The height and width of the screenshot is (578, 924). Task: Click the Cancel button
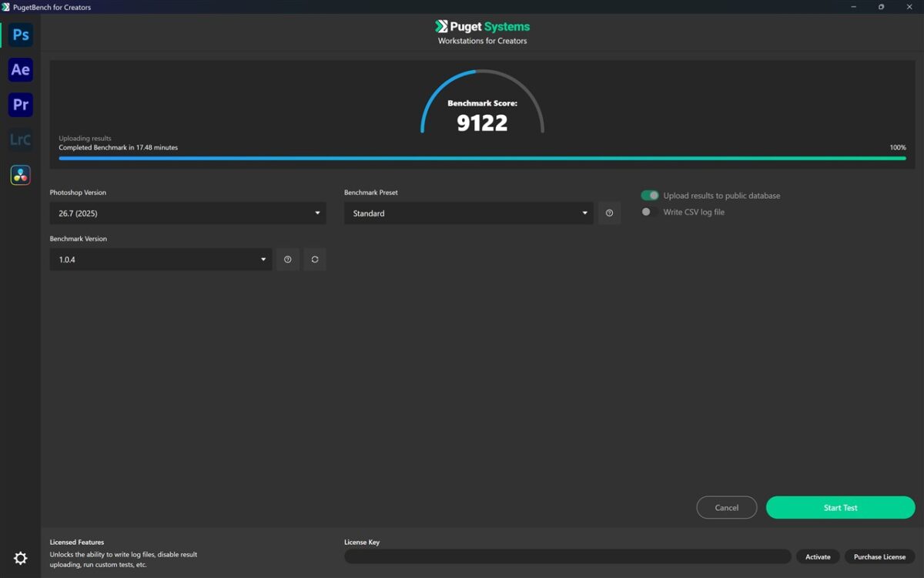727,508
